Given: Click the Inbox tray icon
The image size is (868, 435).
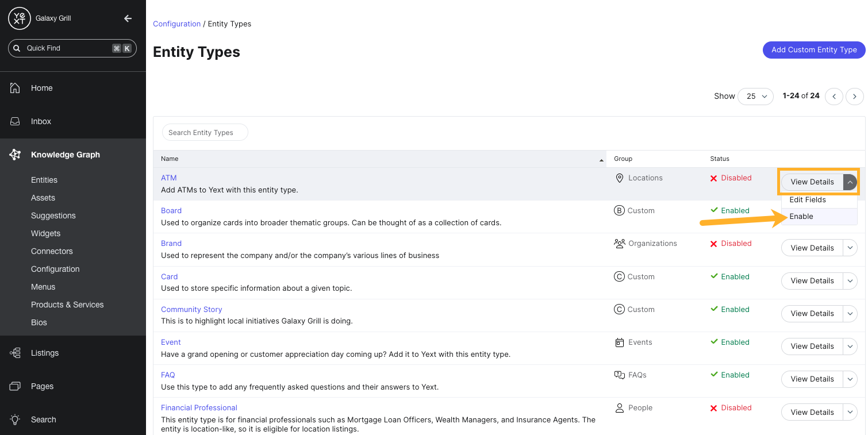Looking at the screenshot, I should (16, 121).
